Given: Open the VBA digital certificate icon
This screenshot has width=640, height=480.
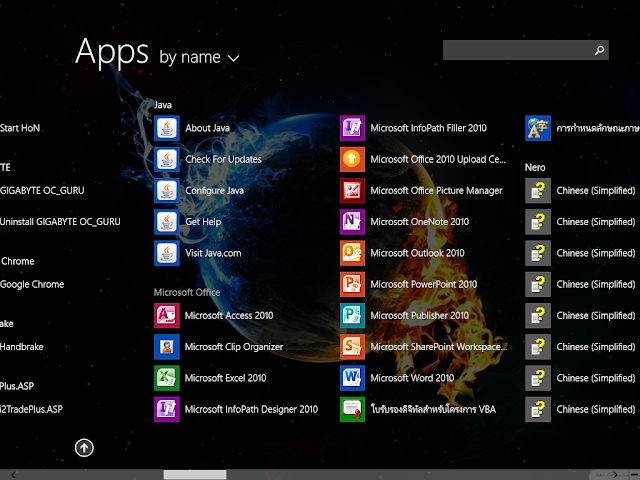Looking at the screenshot, I should [352, 409].
